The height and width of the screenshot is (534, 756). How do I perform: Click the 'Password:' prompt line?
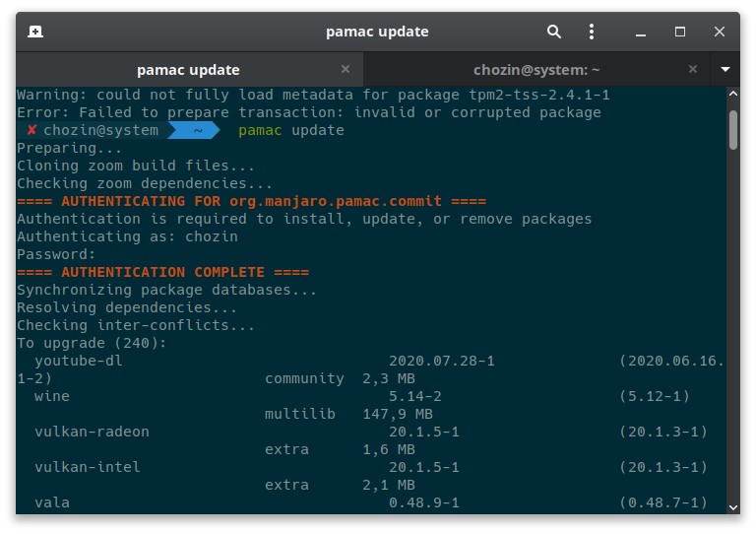56,254
